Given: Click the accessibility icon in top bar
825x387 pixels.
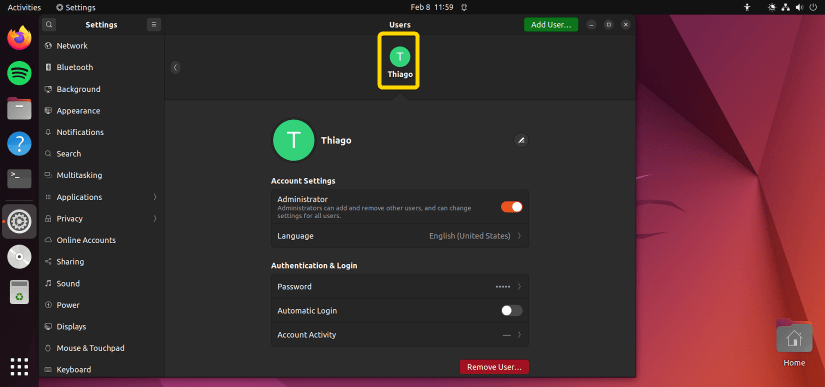Looking at the screenshot, I should pyautogui.click(x=747, y=7).
